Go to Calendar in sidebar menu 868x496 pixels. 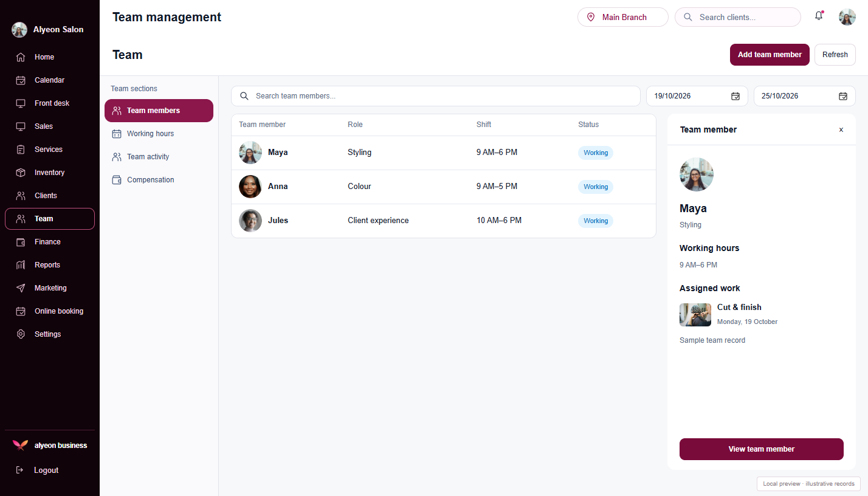pos(50,80)
